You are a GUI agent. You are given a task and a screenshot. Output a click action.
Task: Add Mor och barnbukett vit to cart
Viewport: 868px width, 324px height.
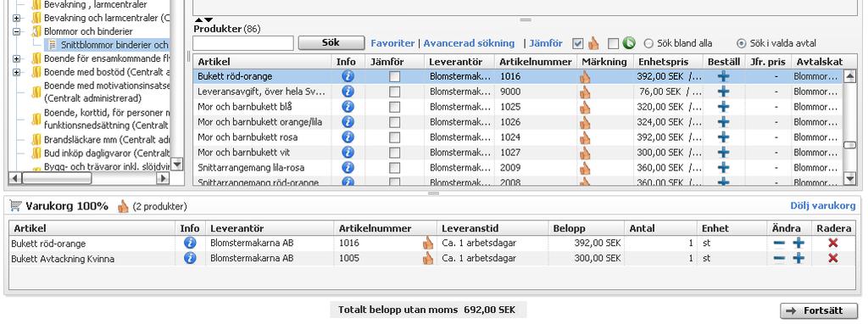[723, 153]
